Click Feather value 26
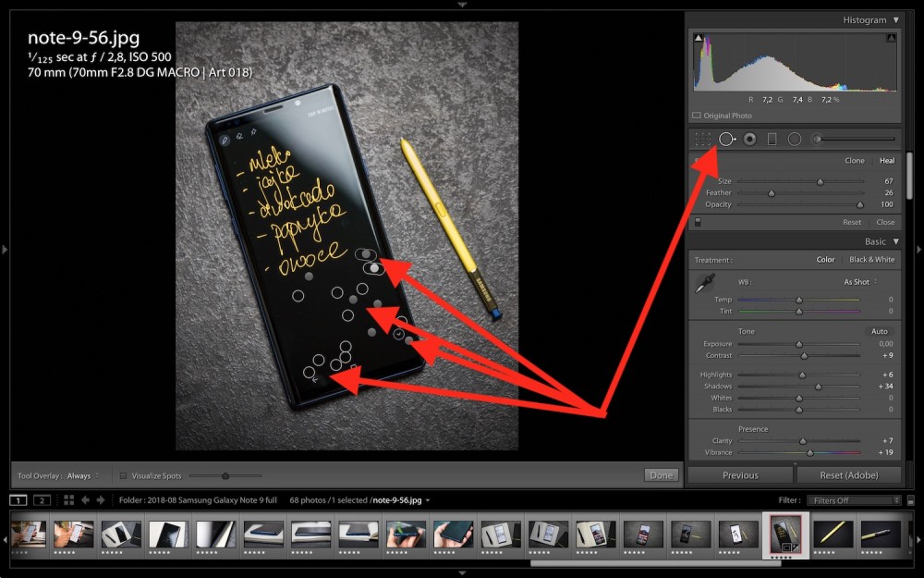The width and height of the screenshot is (924, 578). [889, 193]
